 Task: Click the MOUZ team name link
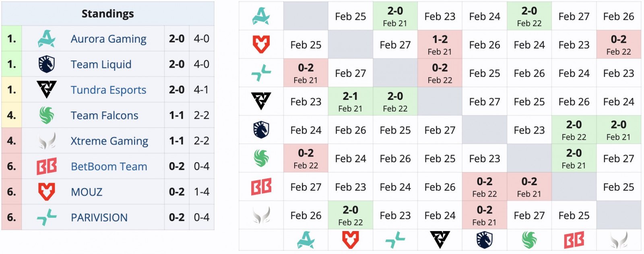point(87,192)
